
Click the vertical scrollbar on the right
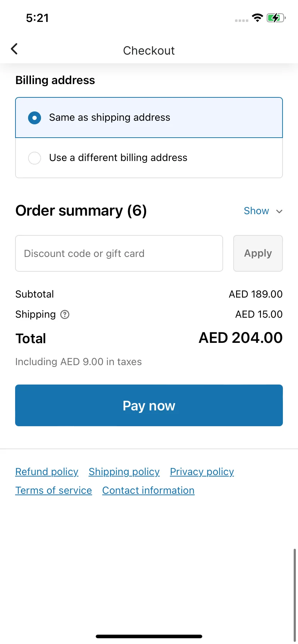click(295, 593)
